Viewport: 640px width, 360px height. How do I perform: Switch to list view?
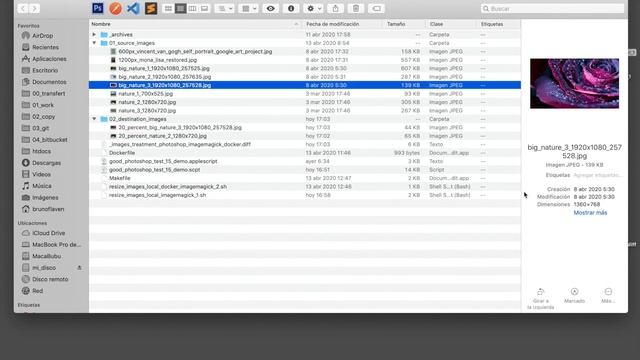pos(180,8)
